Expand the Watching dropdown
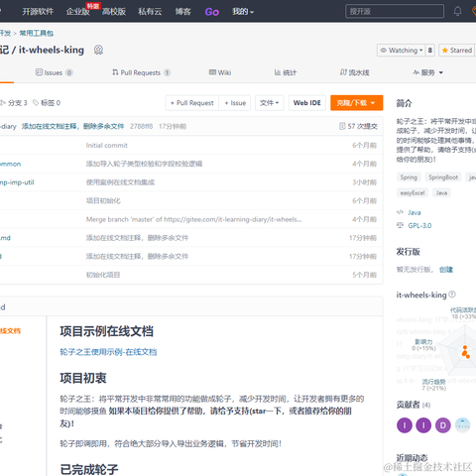This screenshot has height=476, width=476. (402, 51)
